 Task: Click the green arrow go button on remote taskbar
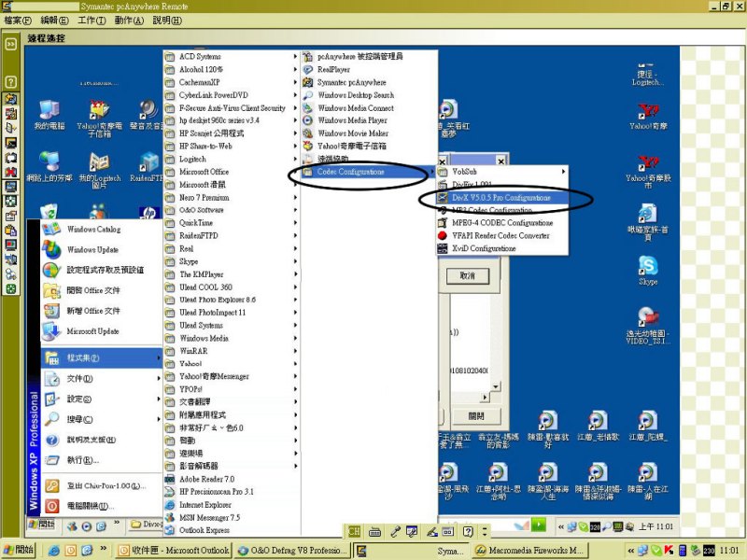(539, 525)
